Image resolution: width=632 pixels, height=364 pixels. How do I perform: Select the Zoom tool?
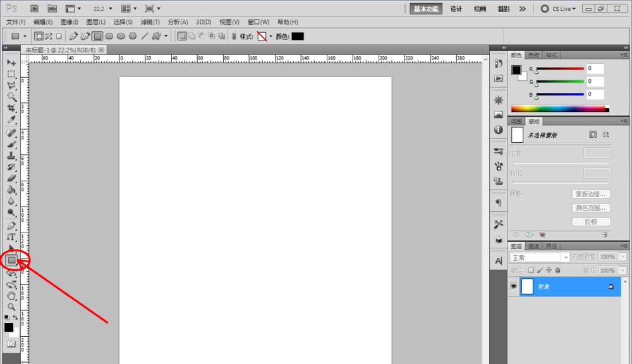11,307
